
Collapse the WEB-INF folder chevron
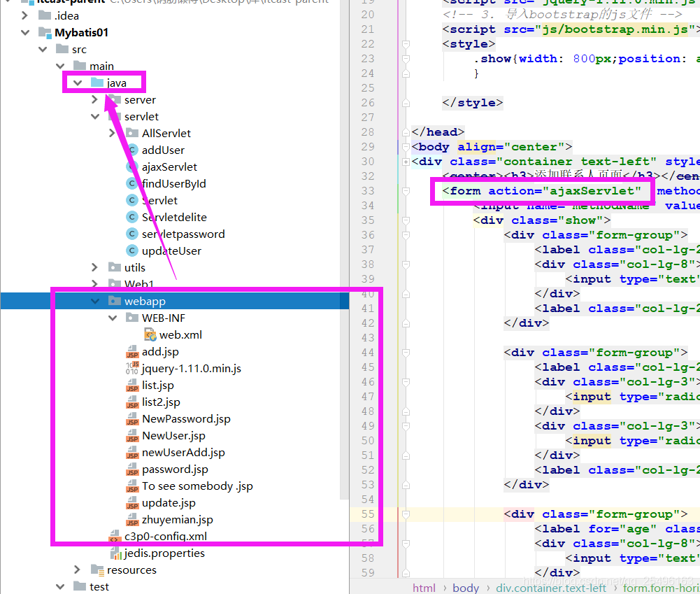(113, 318)
